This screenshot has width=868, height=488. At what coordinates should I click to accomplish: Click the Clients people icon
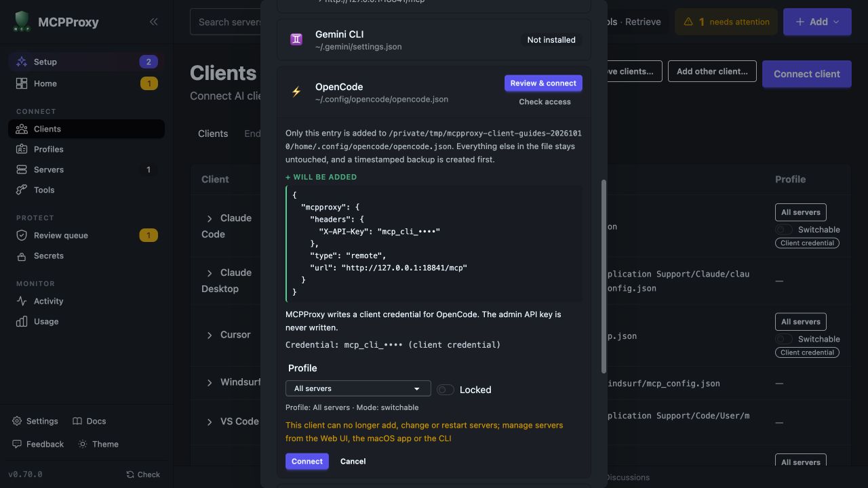[x=22, y=129]
